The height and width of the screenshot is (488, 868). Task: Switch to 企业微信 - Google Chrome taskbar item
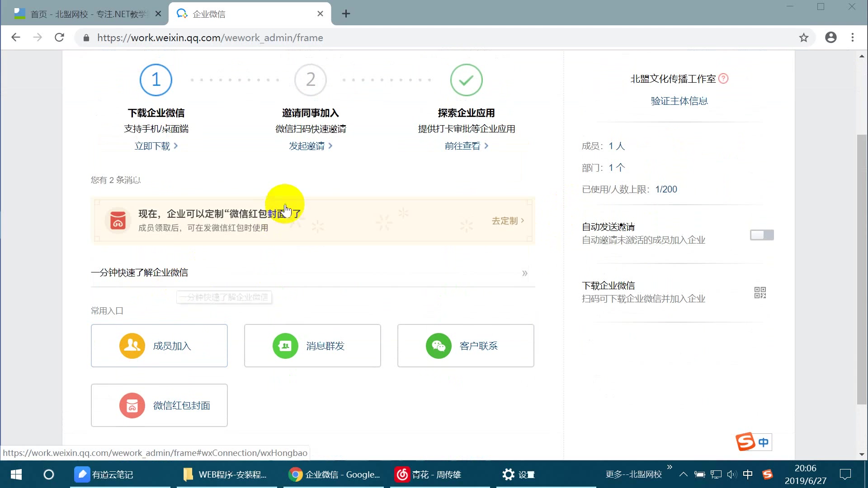334,474
